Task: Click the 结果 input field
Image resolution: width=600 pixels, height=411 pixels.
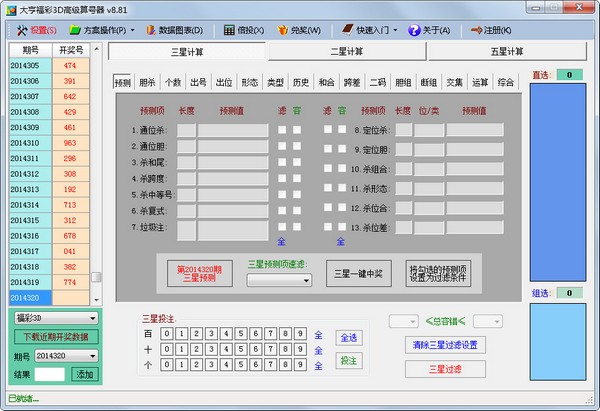Action: point(50,374)
